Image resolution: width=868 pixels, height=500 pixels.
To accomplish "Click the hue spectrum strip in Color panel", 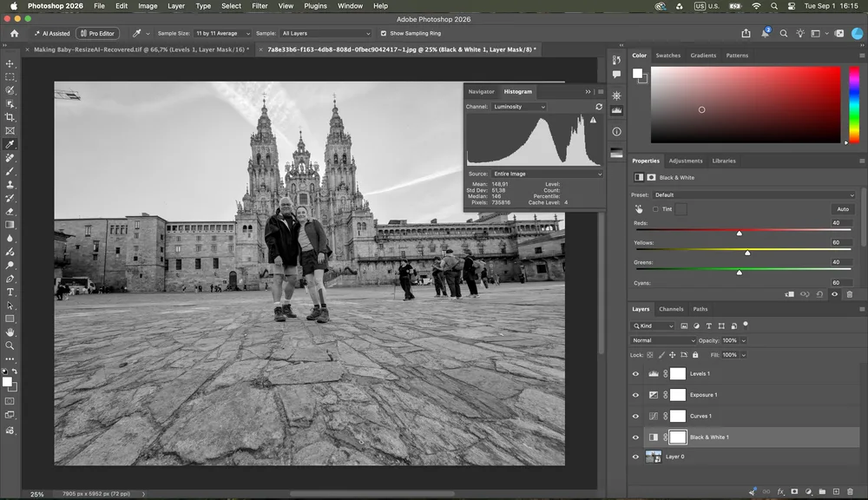I will [x=854, y=105].
